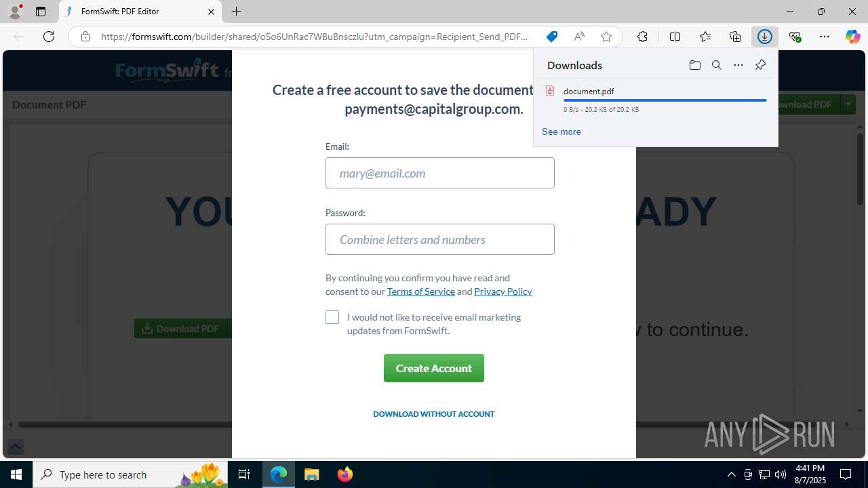Open downloaded document.pdf file

pos(589,91)
